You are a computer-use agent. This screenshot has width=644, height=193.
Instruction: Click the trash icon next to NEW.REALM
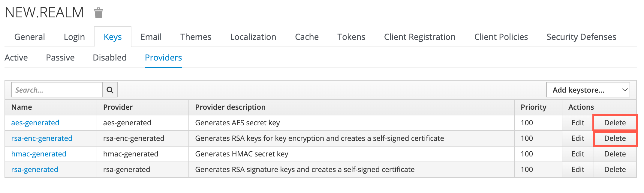[98, 13]
